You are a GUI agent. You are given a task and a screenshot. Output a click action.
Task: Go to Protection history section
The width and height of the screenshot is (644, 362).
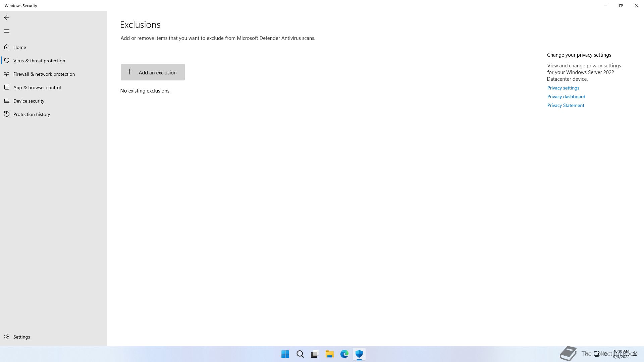pyautogui.click(x=32, y=114)
